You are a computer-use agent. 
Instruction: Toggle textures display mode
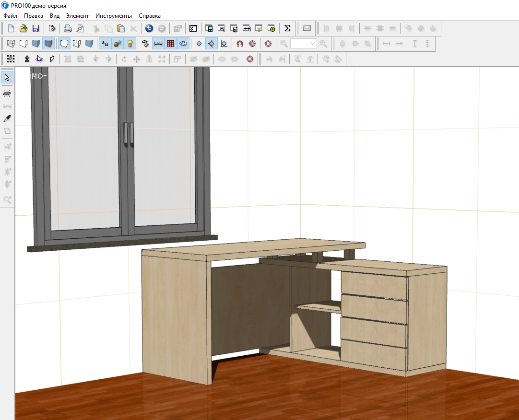point(48,44)
